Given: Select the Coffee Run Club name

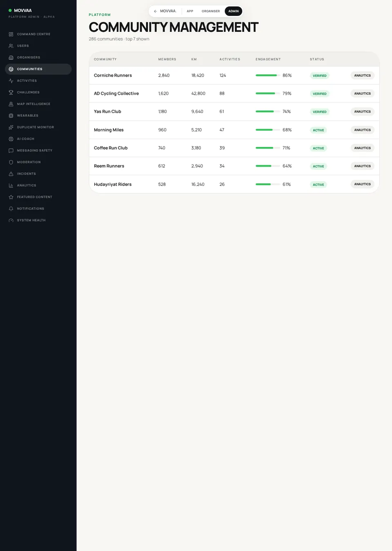Looking at the screenshot, I should coord(111,148).
